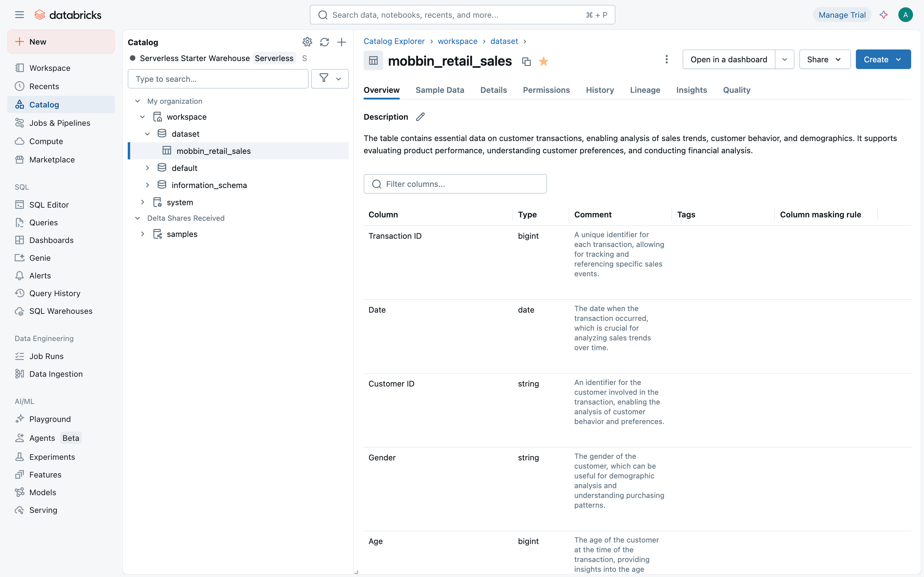
Task: Toggle the hamburger sidebar menu
Action: pyautogui.click(x=20, y=15)
